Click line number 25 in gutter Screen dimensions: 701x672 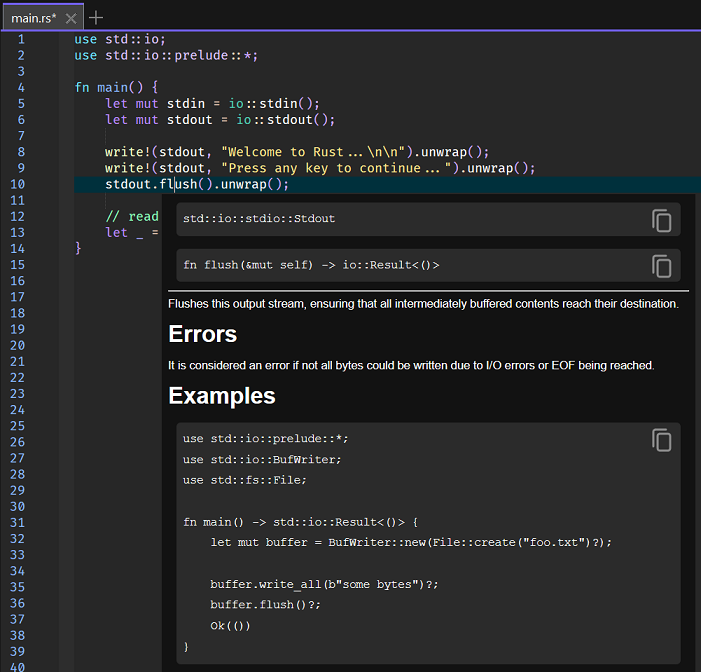point(17,426)
